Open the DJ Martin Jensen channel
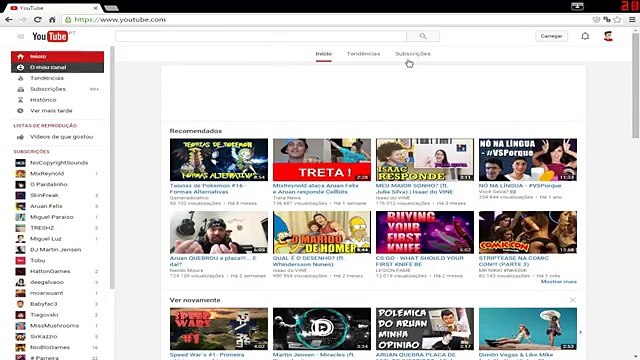This screenshot has width=640, height=360. [x=58, y=249]
